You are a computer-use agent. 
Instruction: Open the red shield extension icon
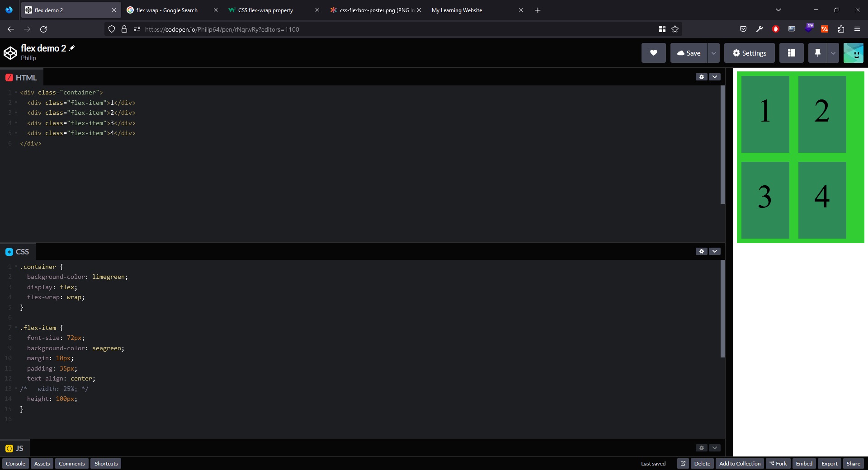776,29
